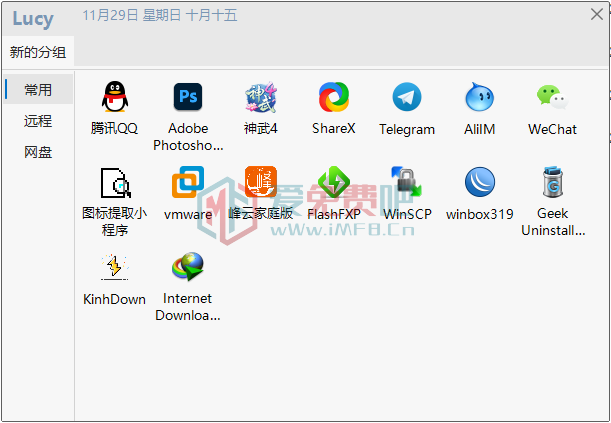The image size is (611, 423).
Task: Start the 神武4 game icon
Action: 261,97
